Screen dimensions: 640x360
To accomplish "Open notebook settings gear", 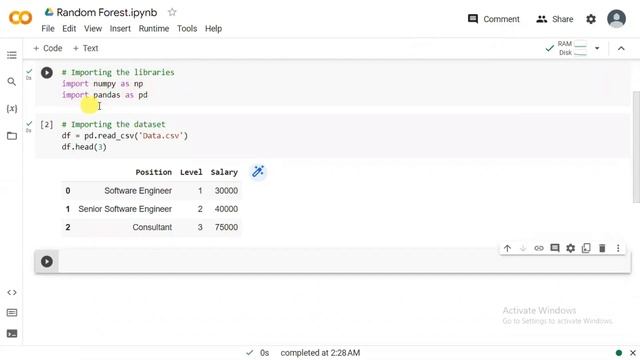I will tap(591, 19).
